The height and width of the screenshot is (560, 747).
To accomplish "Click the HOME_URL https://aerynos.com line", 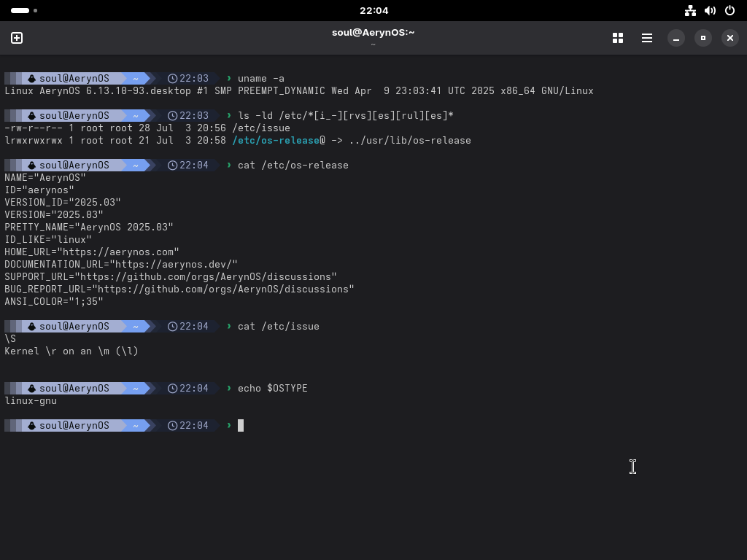I will pos(91,252).
